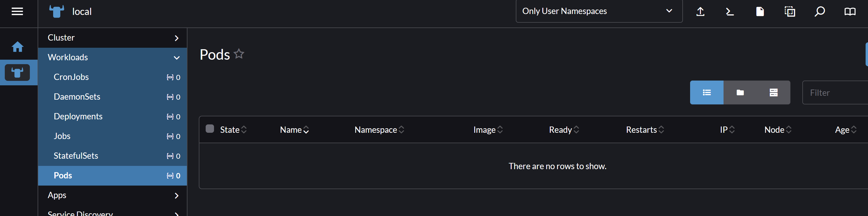
Task: Open the Only User Namespaces dropdown
Action: (599, 11)
